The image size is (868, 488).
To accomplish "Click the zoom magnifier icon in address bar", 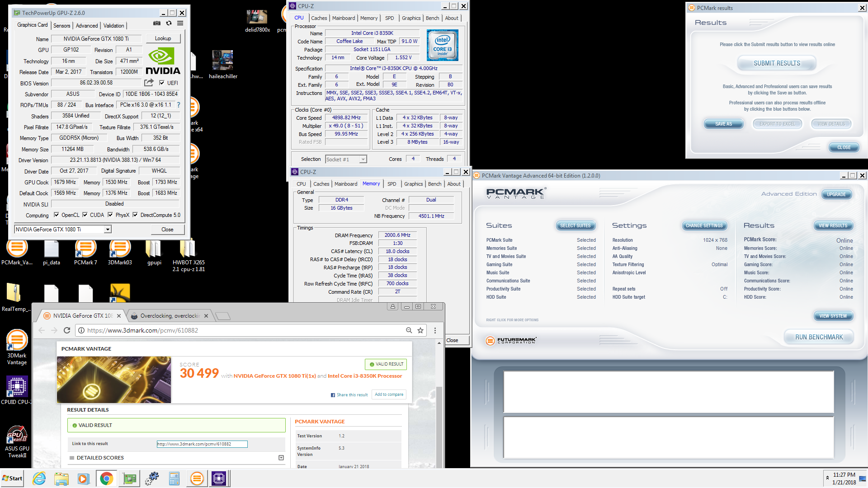I will click(x=409, y=330).
